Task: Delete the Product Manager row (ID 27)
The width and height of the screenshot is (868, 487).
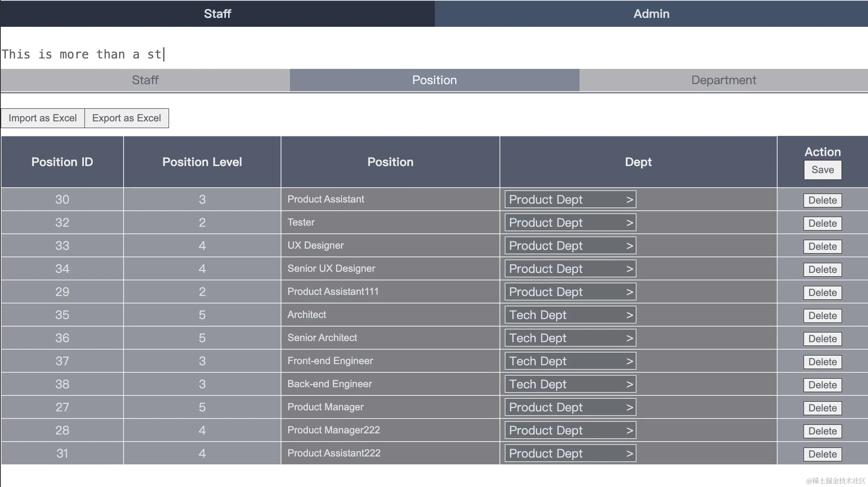Action: (x=822, y=408)
